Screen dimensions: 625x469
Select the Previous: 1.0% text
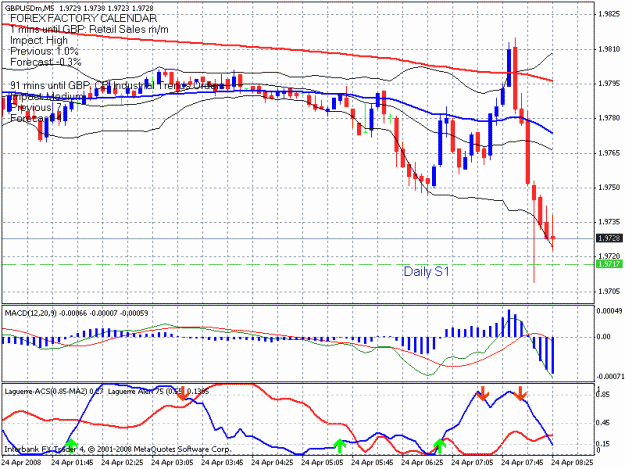tap(44, 51)
